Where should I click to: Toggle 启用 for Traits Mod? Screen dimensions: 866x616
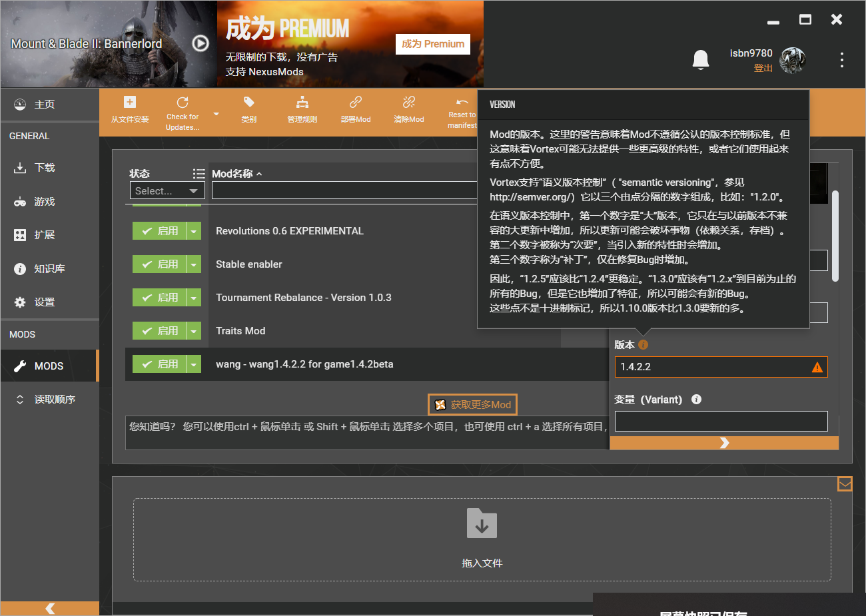[x=159, y=331]
